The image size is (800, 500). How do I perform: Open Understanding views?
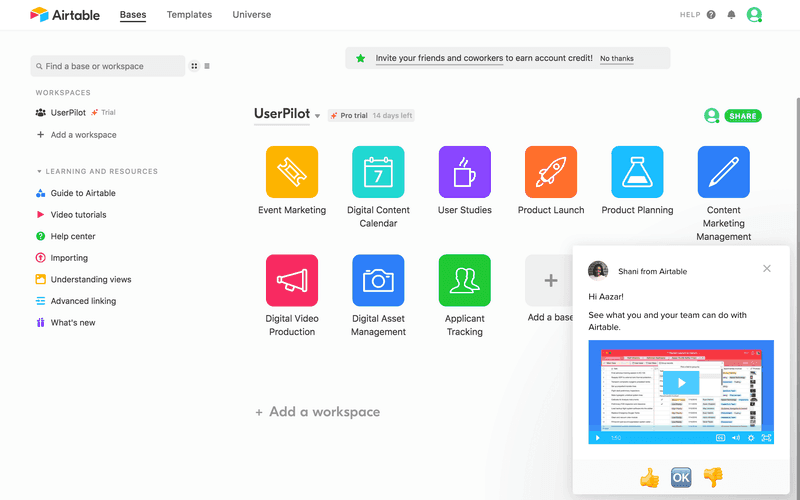click(83, 279)
